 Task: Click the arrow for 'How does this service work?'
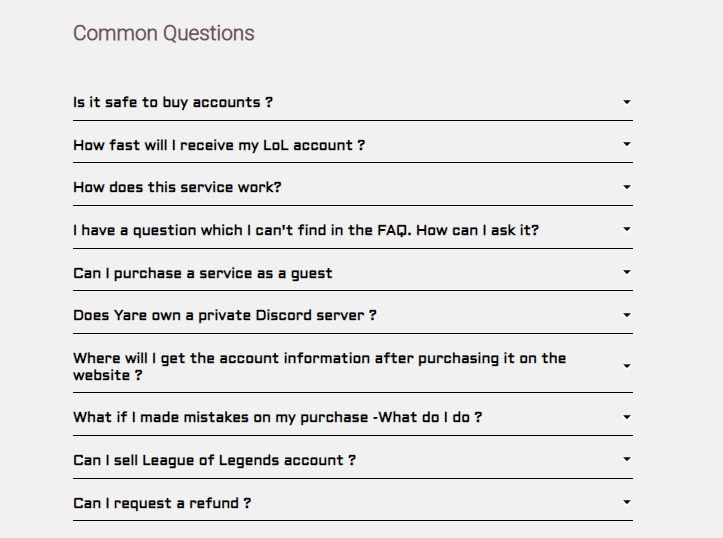coord(627,187)
